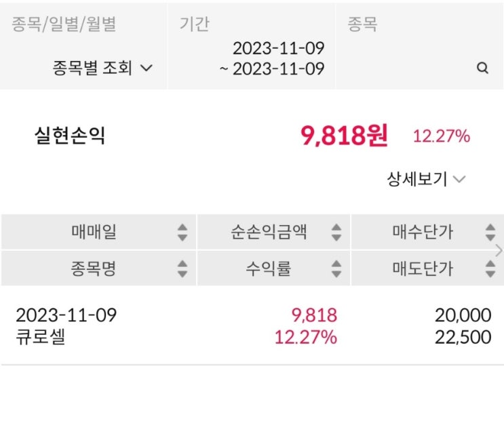
Task: Click the 2023-11-09 trade date entry
Action: 66,315
